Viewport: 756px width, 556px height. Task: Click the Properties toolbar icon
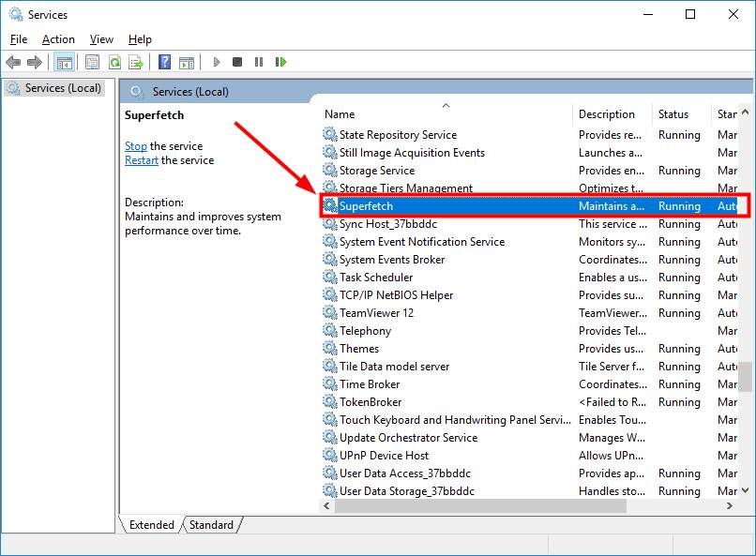(90, 62)
